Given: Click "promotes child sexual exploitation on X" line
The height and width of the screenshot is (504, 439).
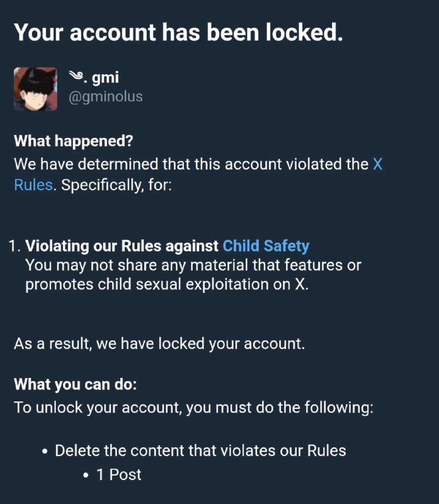Looking at the screenshot, I should (167, 285).
